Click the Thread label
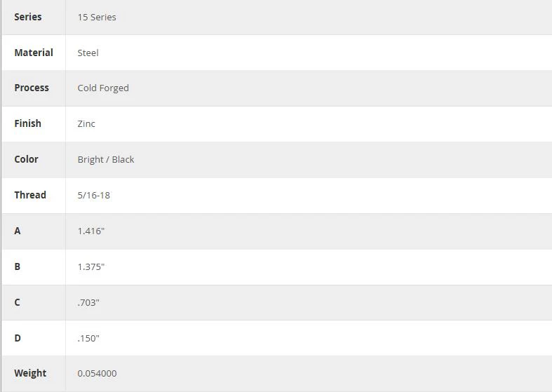The image size is (552, 392). click(x=30, y=195)
